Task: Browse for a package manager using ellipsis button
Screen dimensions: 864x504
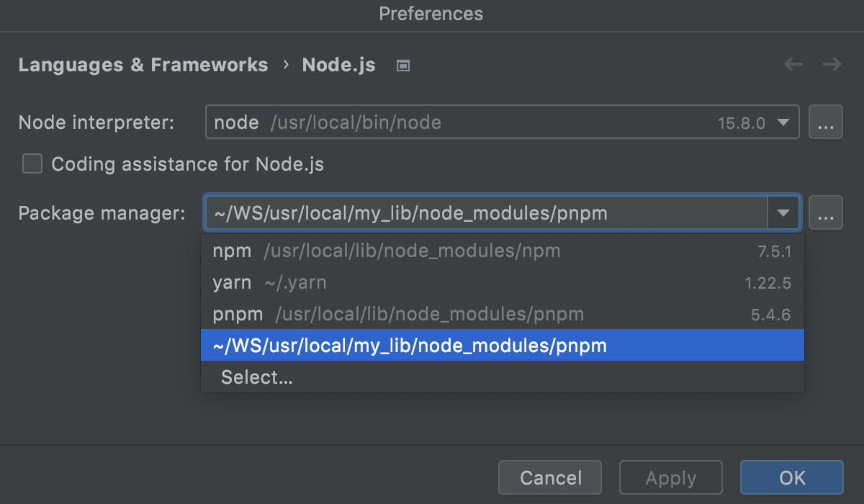Action: click(x=825, y=212)
